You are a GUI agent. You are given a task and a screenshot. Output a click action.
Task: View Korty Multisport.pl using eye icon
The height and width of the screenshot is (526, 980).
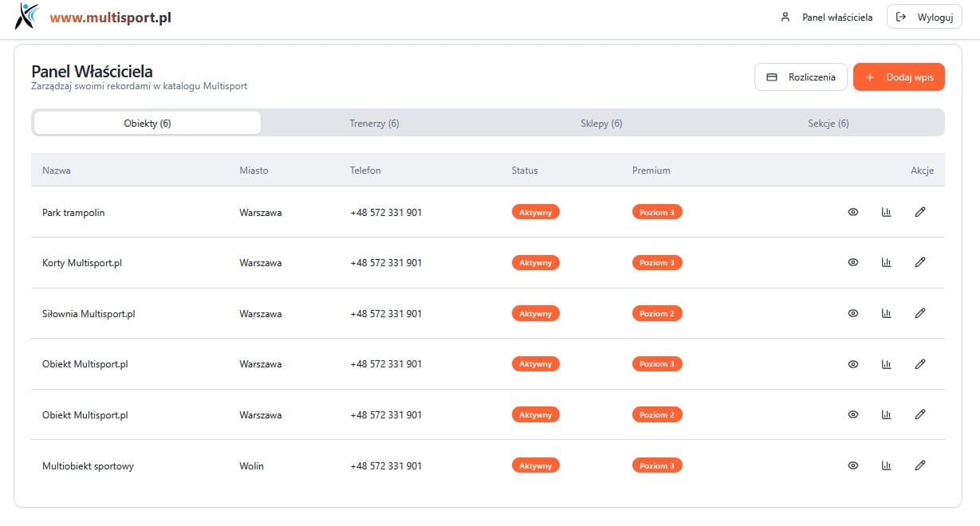tap(852, 262)
